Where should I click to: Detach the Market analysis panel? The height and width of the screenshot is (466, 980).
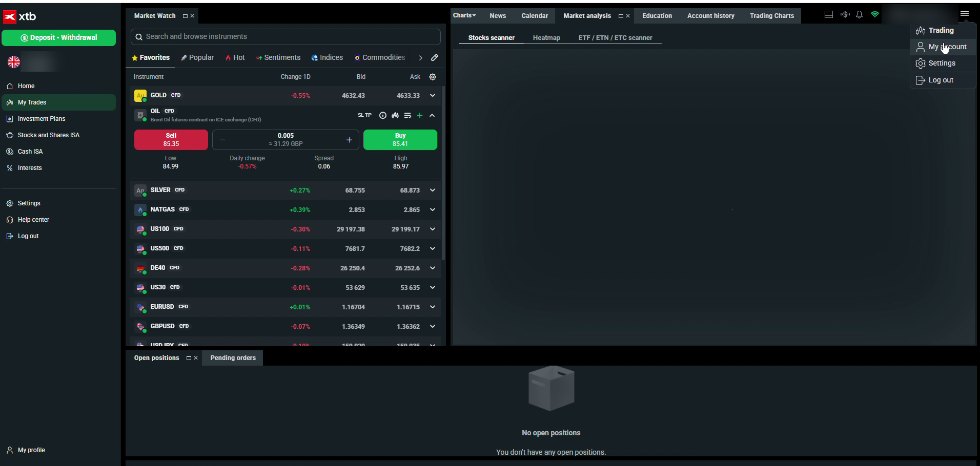621,16
